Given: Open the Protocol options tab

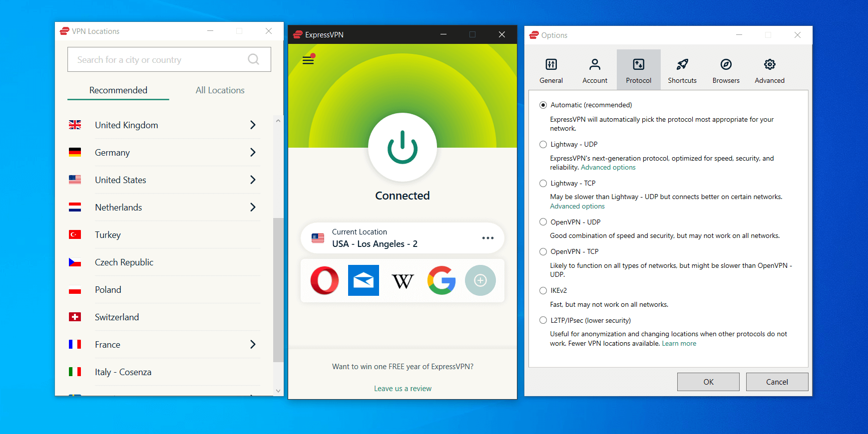Looking at the screenshot, I should [639, 70].
